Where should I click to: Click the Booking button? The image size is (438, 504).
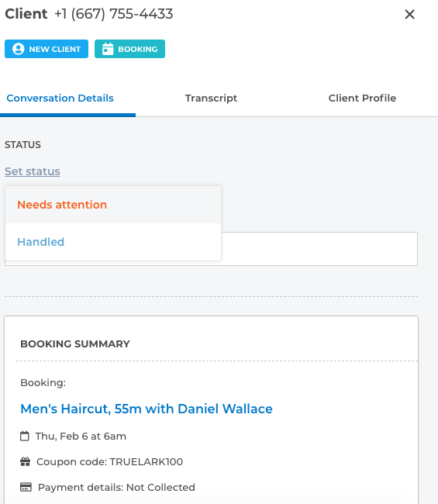pyautogui.click(x=129, y=49)
